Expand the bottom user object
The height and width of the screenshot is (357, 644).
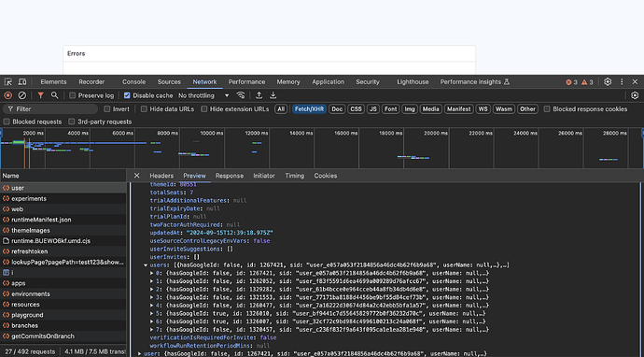tap(140, 353)
